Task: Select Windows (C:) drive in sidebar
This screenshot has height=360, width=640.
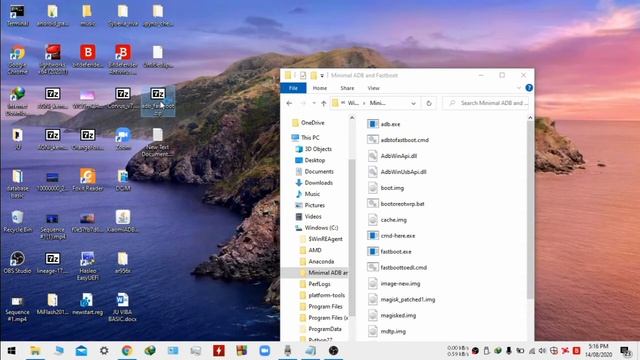Action: [x=316, y=227]
